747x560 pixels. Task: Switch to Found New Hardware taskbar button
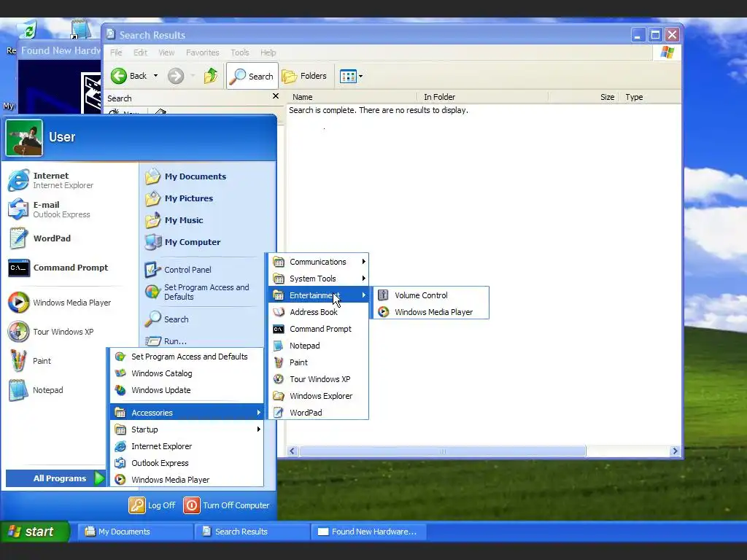pyautogui.click(x=368, y=532)
